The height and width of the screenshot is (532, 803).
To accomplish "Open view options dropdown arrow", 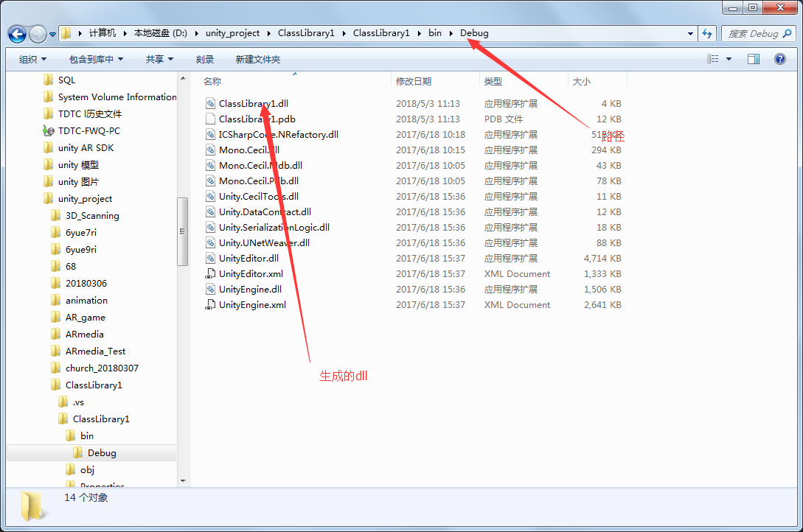I will tap(729, 59).
